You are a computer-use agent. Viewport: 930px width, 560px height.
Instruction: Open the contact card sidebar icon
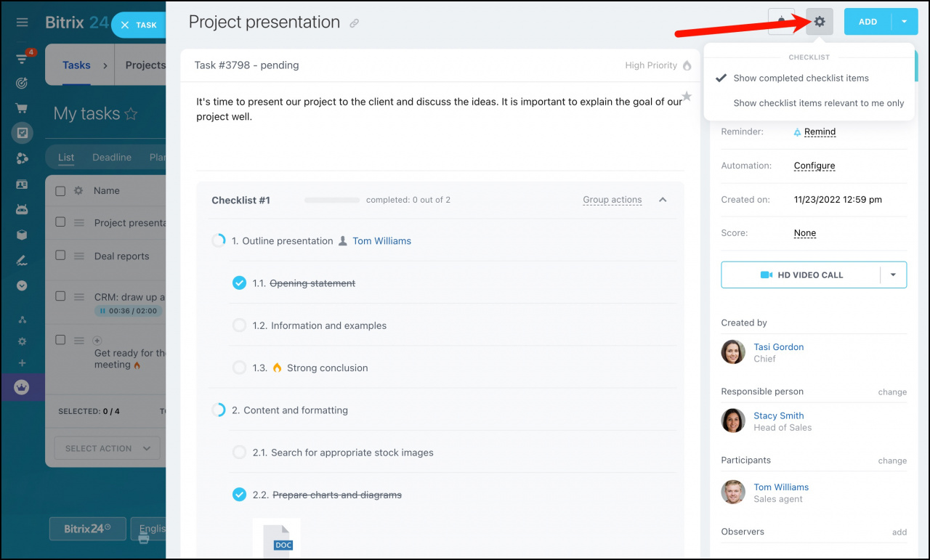[22, 184]
